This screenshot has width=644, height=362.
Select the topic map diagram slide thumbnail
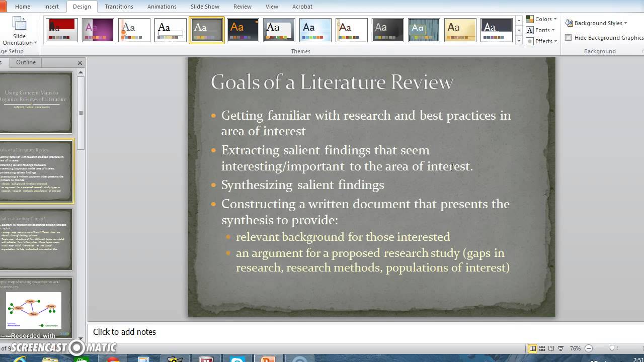[x=36, y=307]
